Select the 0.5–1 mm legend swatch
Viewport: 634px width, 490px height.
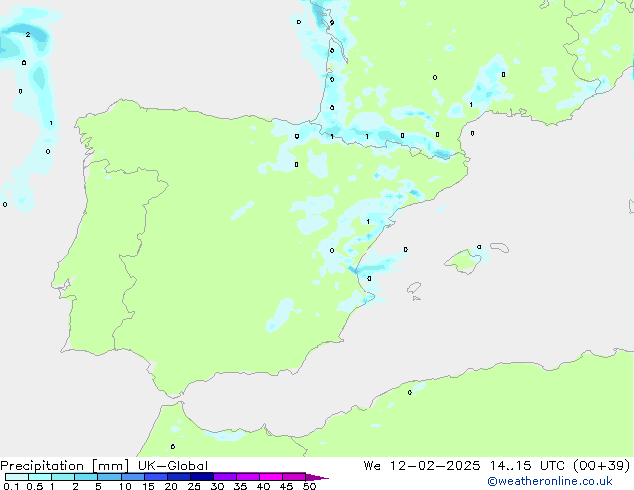tap(40, 477)
